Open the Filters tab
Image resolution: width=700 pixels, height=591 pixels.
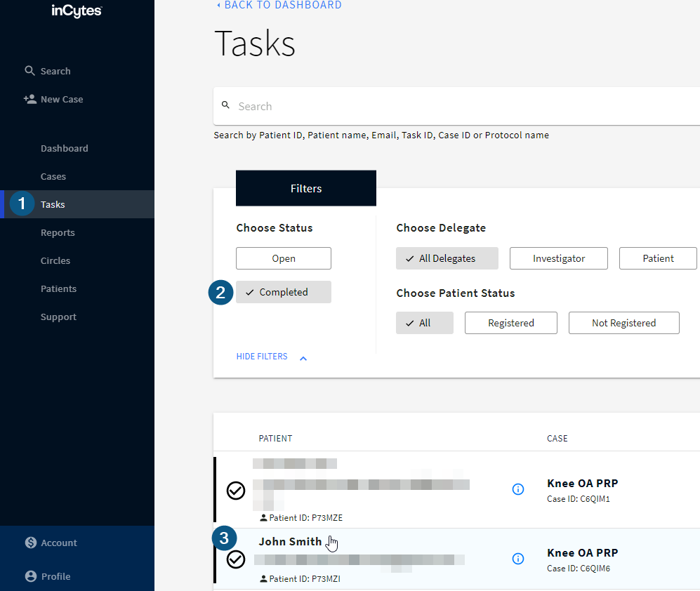[x=306, y=188]
